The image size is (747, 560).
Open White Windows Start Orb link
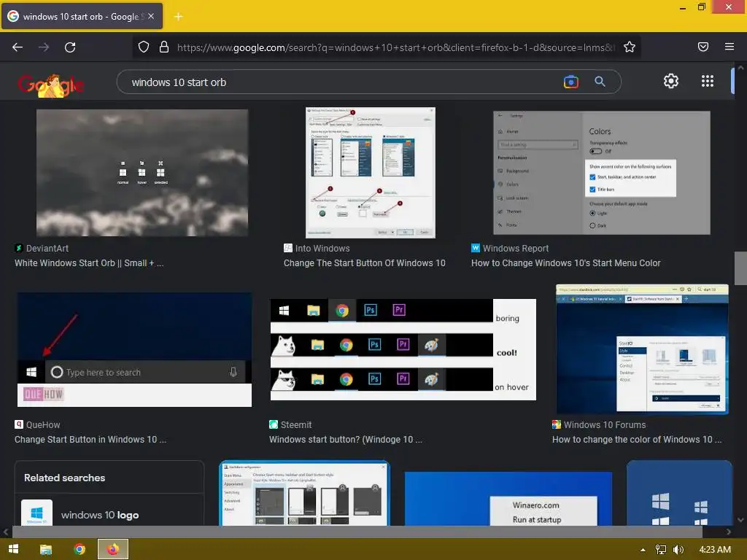coord(89,262)
